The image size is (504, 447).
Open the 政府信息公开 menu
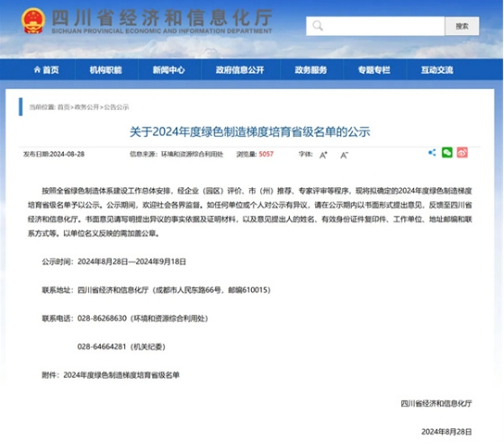point(239,69)
